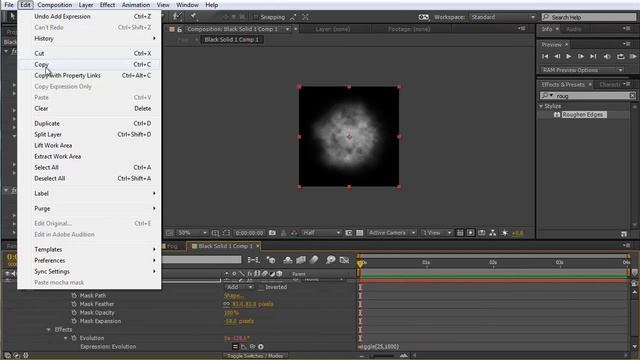The height and width of the screenshot is (360, 640).
Task: Open the Templates submenu
Action: 89,249
